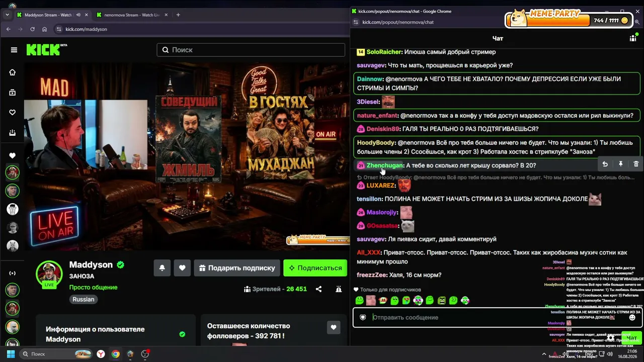
Task: Open the Windows Start menu
Action: coord(11,354)
